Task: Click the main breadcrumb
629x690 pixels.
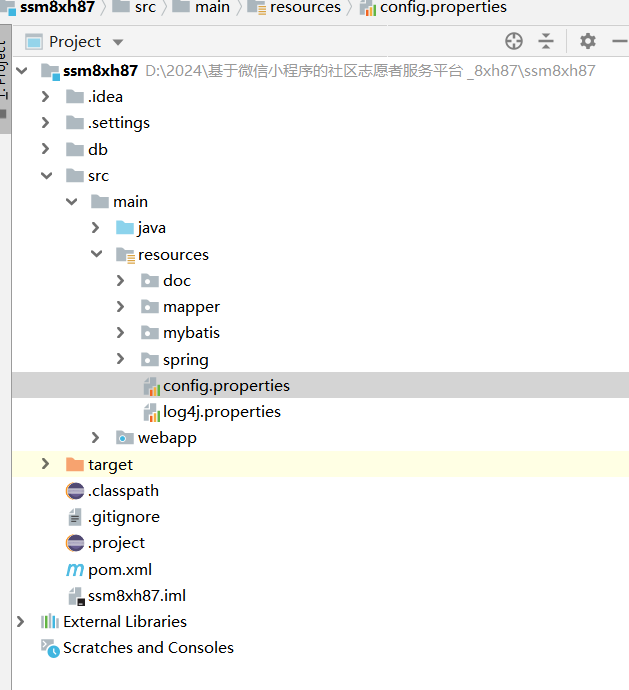Action: [213, 7]
